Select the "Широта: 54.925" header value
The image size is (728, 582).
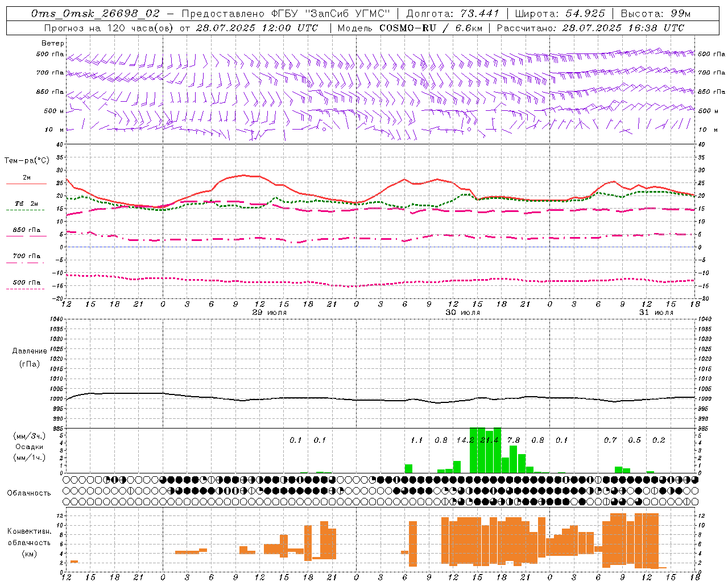[560, 14]
